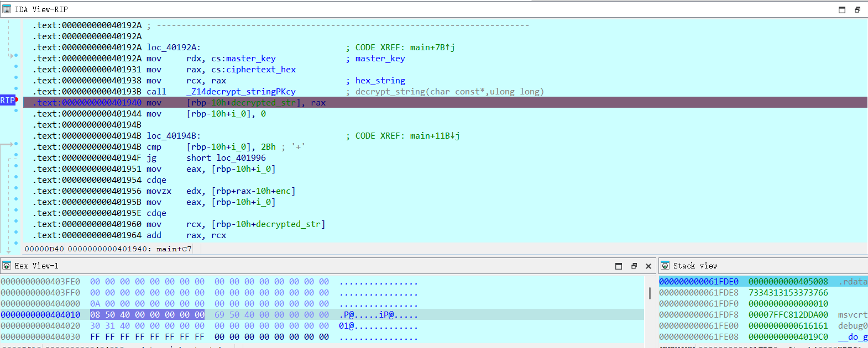Select the Hex View-1 tab title

point(36,266)
